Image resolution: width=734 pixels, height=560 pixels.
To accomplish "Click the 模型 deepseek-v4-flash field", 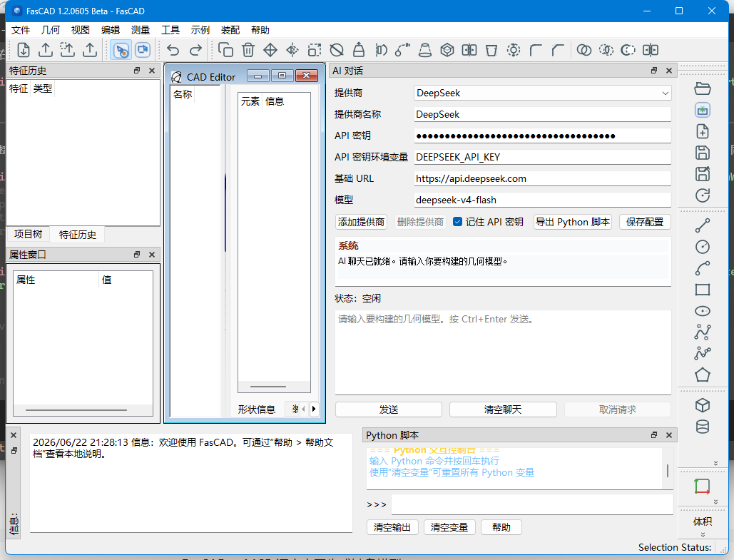I will click(543, 200).
